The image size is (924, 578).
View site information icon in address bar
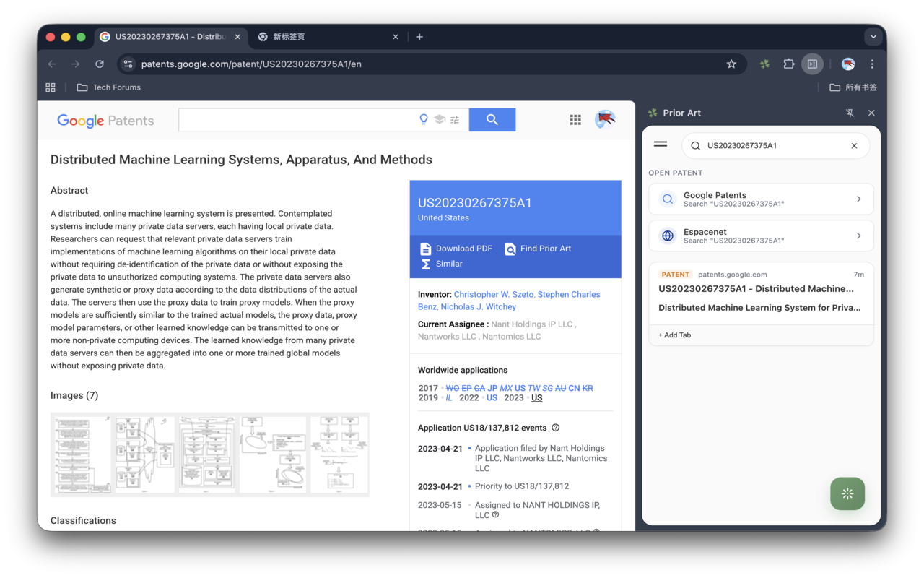click(x=128, y=64)
